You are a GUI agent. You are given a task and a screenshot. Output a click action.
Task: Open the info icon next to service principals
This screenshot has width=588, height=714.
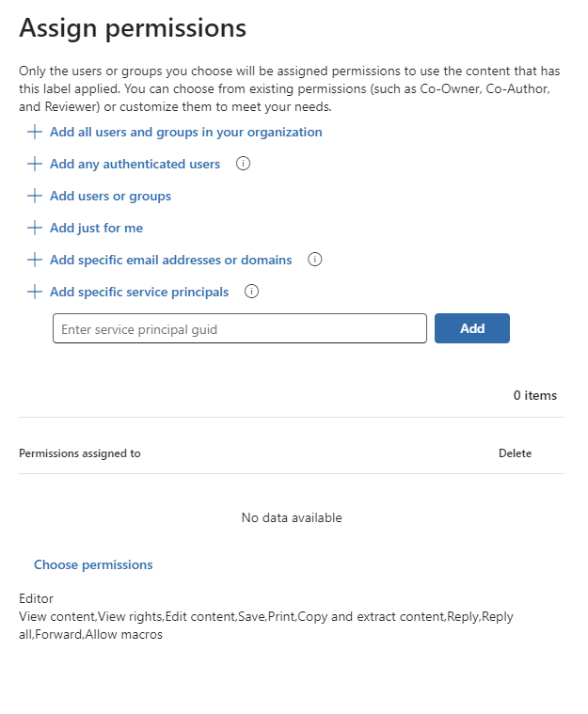pyautogui.click(x=251, y=292)
